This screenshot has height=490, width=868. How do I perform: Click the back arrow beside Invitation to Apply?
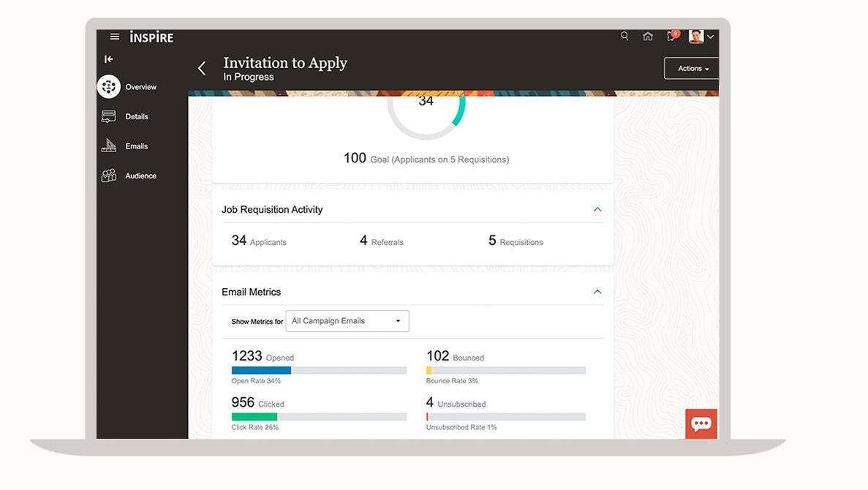(202, 69)
